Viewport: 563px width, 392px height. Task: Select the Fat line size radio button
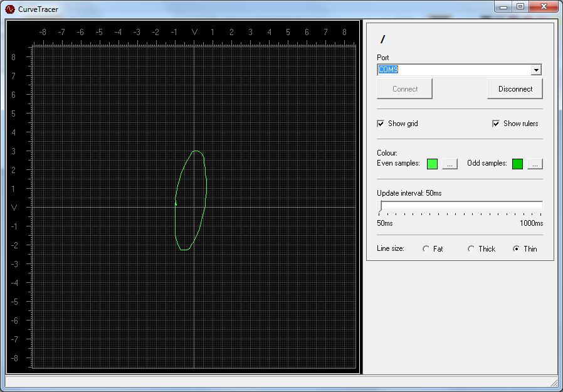(x=426, y=248)
